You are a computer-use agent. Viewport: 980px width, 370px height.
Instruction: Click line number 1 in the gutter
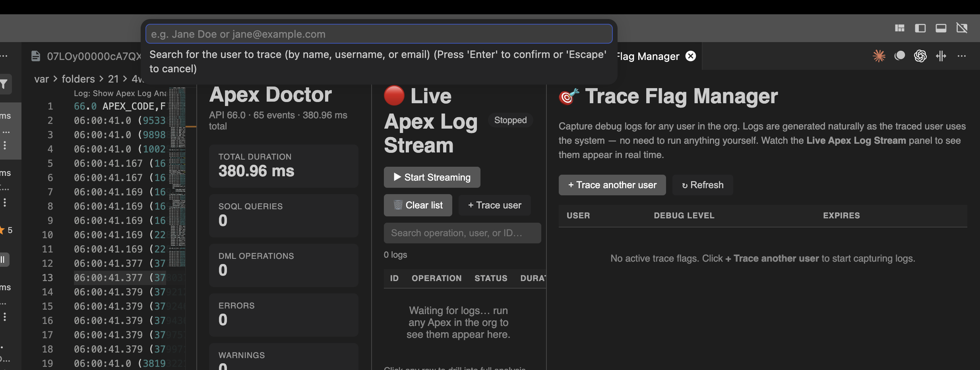coord(50,106)
